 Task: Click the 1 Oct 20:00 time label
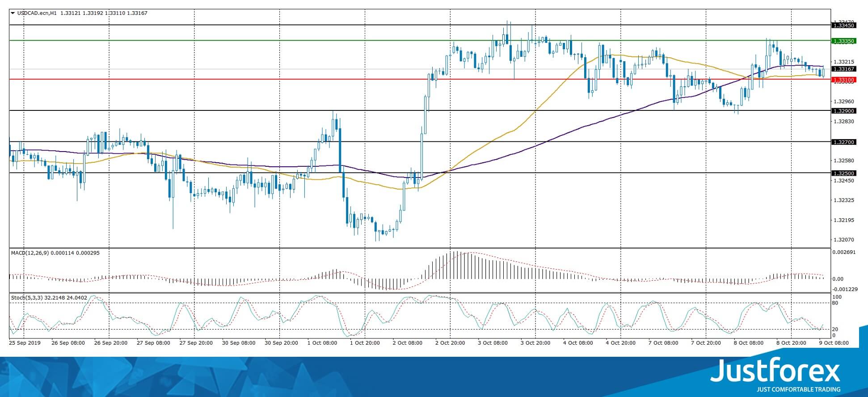click(x=366, y=343)
